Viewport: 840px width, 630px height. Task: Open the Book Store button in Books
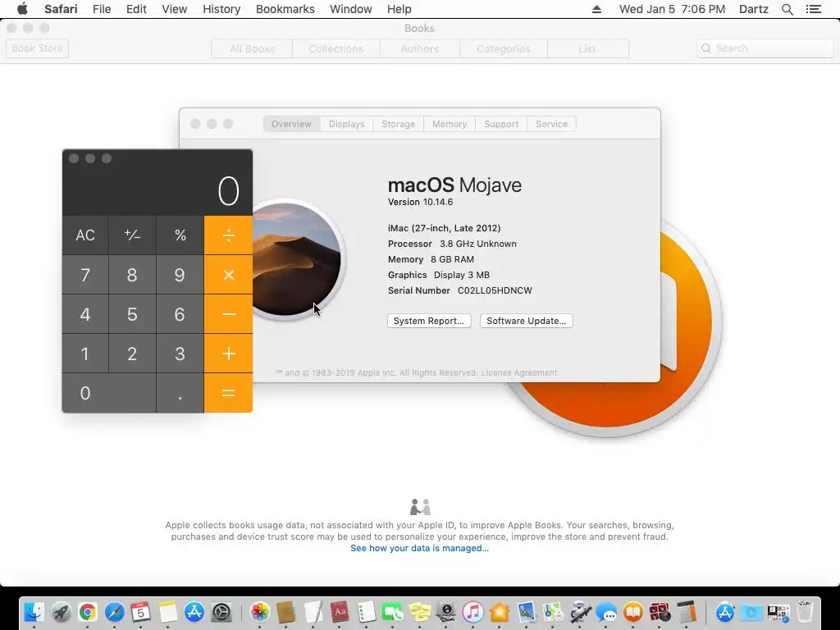click(x=38, y=48)
